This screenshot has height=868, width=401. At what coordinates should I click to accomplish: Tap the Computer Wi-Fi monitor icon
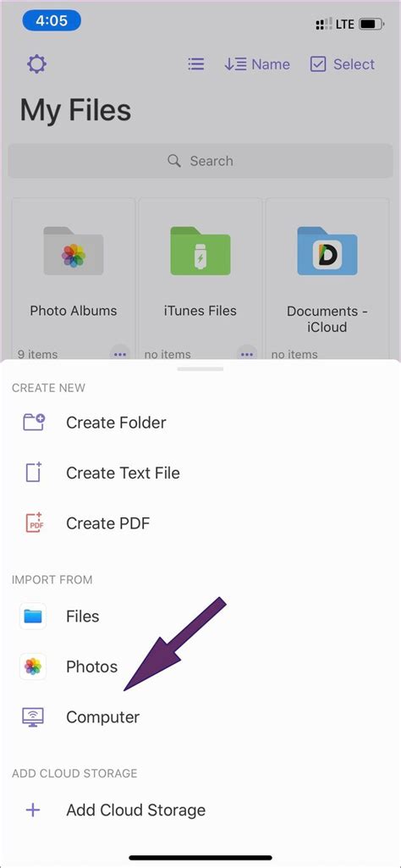33,717
